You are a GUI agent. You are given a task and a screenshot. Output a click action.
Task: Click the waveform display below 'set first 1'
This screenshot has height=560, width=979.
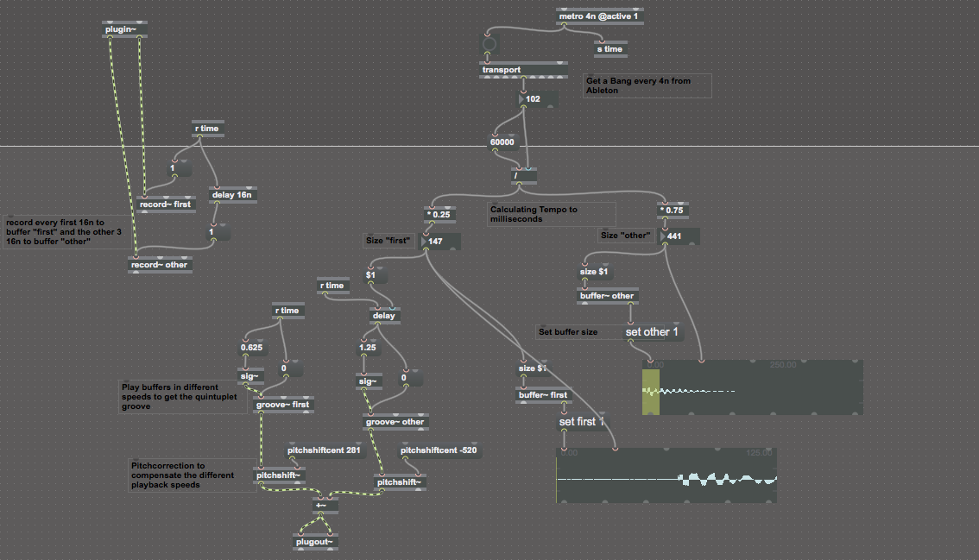pyautogui.click(x=666, y=476)
